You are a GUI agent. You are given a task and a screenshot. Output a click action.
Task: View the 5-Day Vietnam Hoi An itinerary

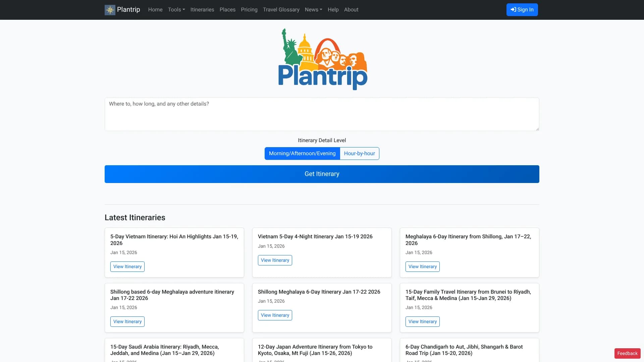tap(127, 266)
